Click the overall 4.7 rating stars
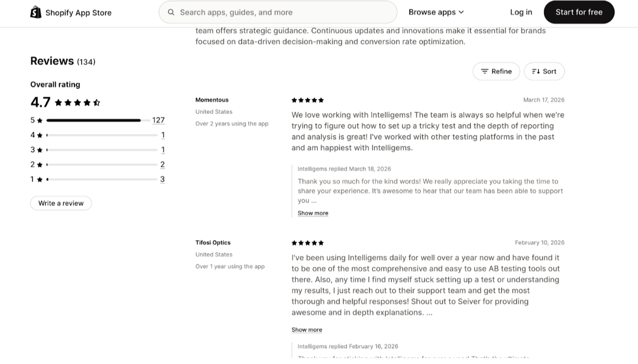 click(77, 103)
